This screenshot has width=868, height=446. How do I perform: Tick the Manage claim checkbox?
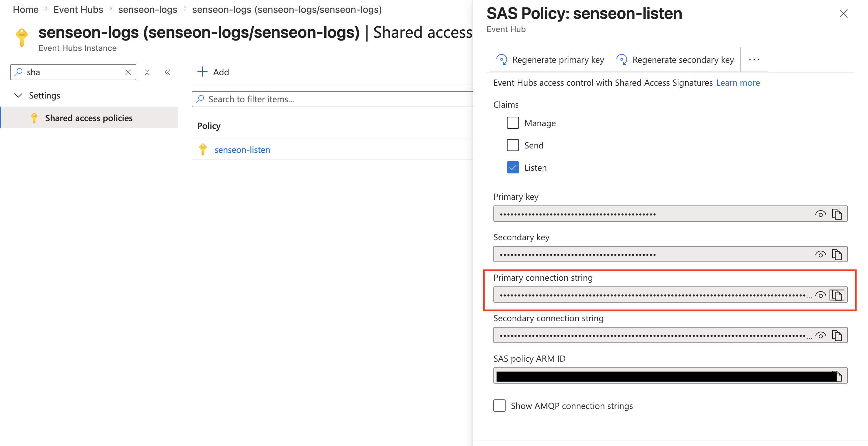click(x=513, y=123)
